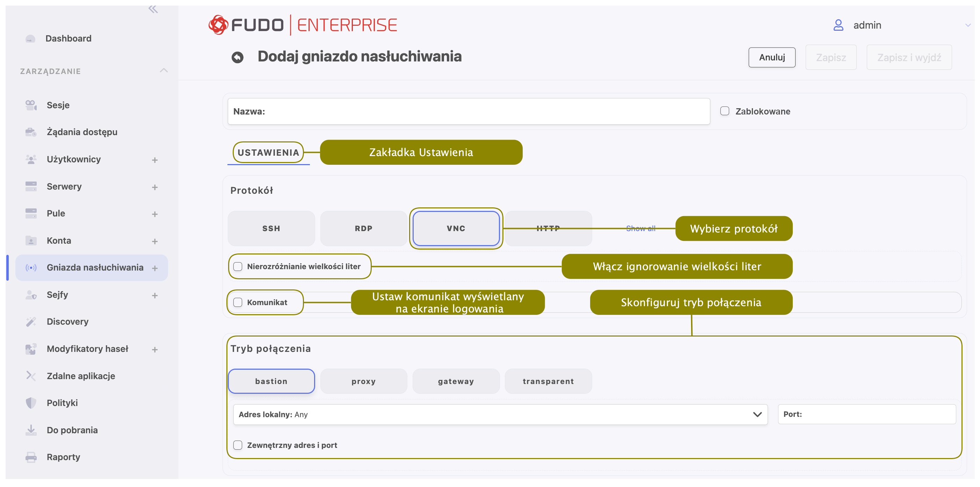Viewport: 980px width, 487px height.
Task: Click the Sesje camera icon
Action: click(x=31, y=105)
